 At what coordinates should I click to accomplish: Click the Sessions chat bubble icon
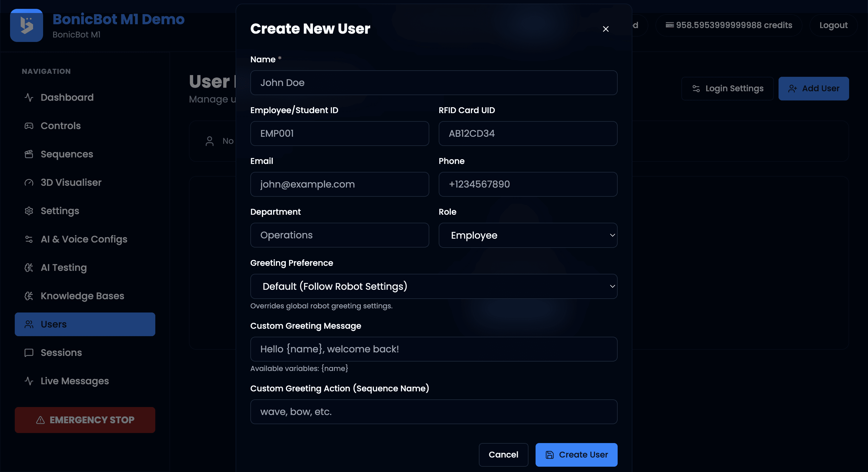(x=29, y=353)
